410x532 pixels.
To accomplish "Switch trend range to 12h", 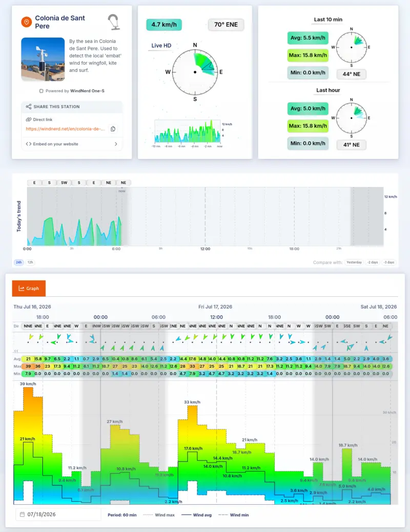I will [x=30, y=262].
